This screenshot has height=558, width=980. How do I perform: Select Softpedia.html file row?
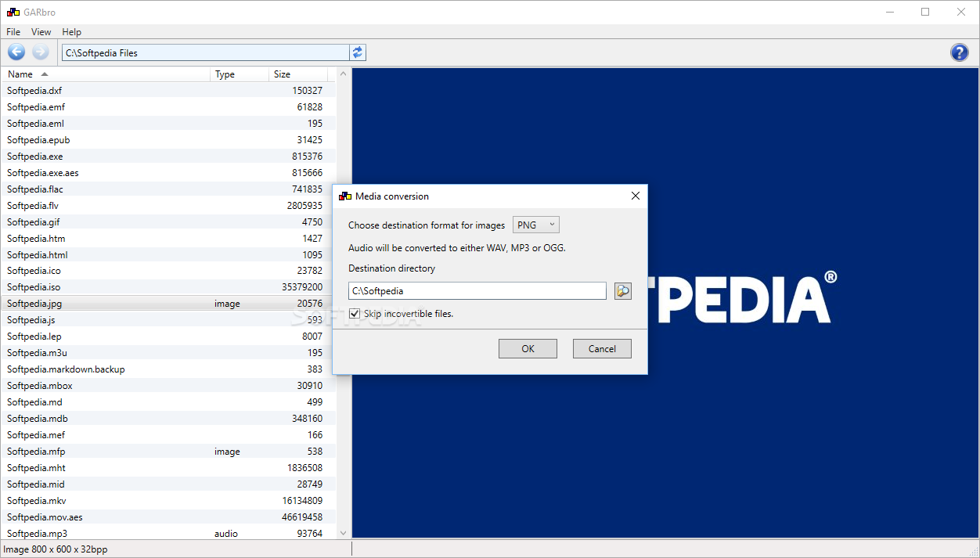coord(168,255)
